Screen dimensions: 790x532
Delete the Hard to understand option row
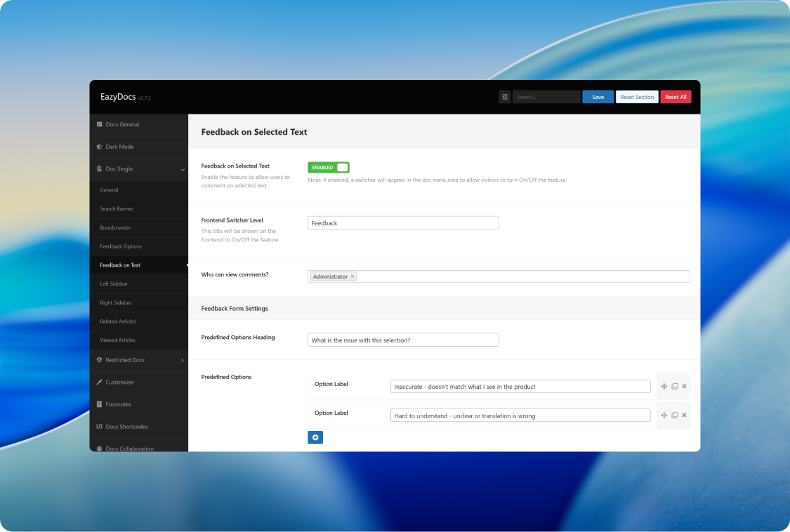tap(685, 415)
